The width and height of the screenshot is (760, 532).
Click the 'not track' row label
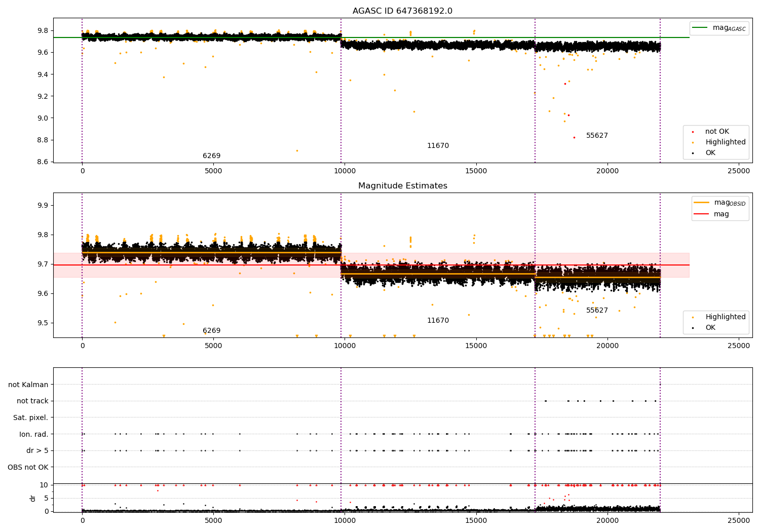[32, 401]
